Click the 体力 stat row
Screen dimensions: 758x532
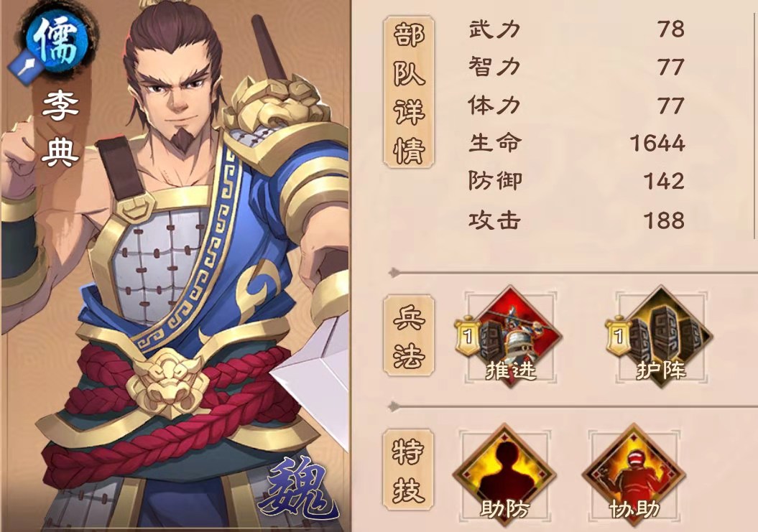click(576, 106)
